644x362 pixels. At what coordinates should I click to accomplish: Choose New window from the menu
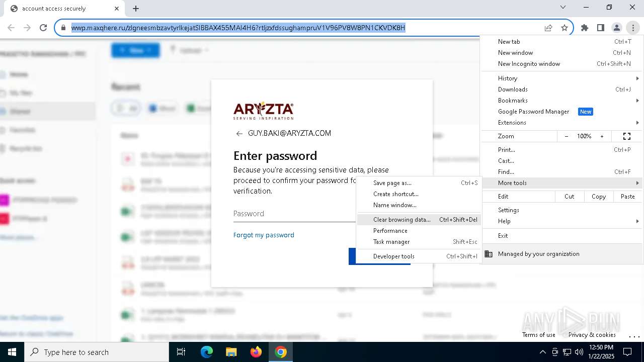(x=561, y=53)
